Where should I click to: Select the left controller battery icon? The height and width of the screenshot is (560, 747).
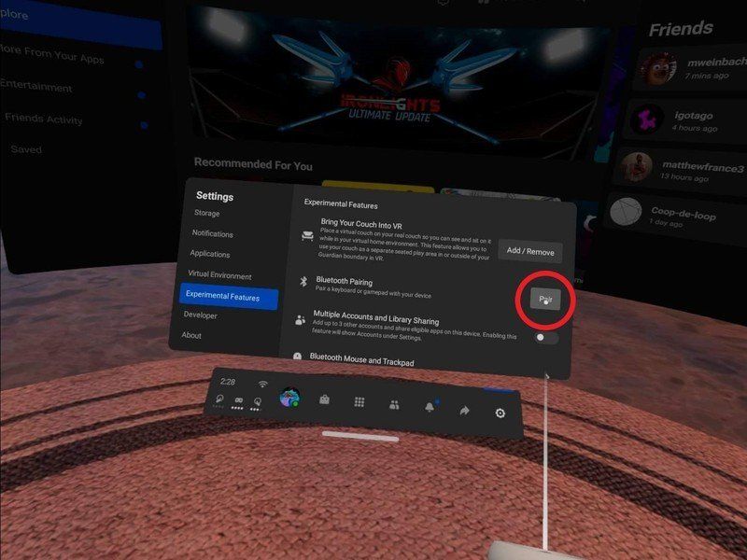pos(219,401)
